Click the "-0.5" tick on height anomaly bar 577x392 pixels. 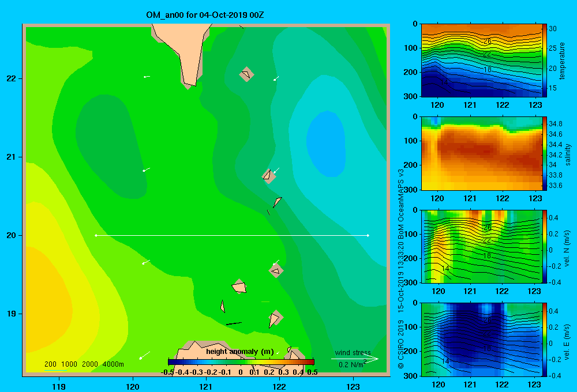tap(167, 372)
